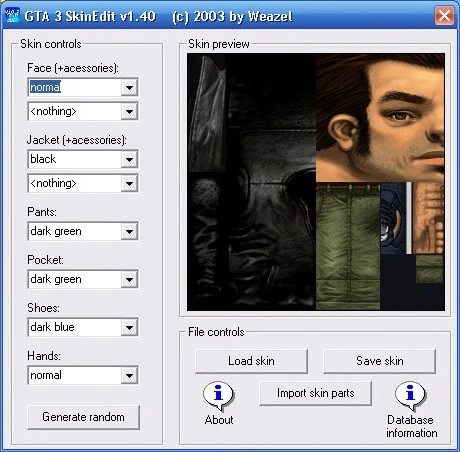The width and height of the screenshot is (460, 452).
Task: Open the Face accessories dropdown arrow
Action: pyautogui.click(x=129, y=112)
